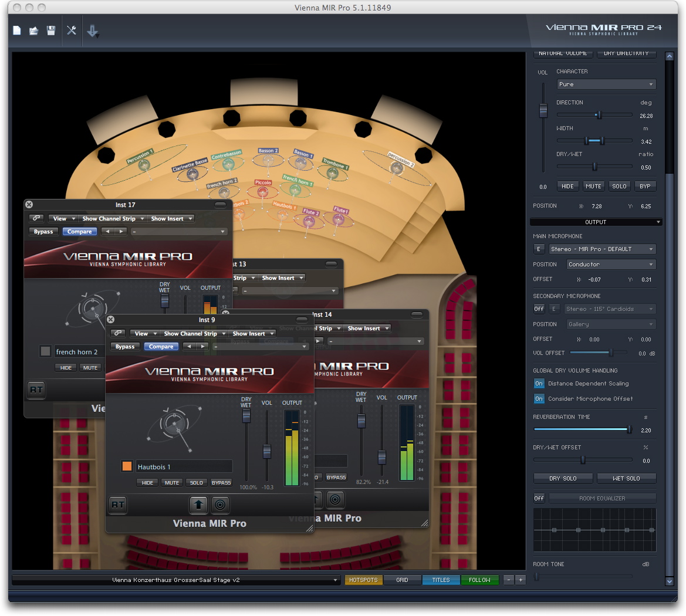Click the orange color swatch beside Hautbois 1
The height and width of the screenshot is (616, 686).
point(127,466)
